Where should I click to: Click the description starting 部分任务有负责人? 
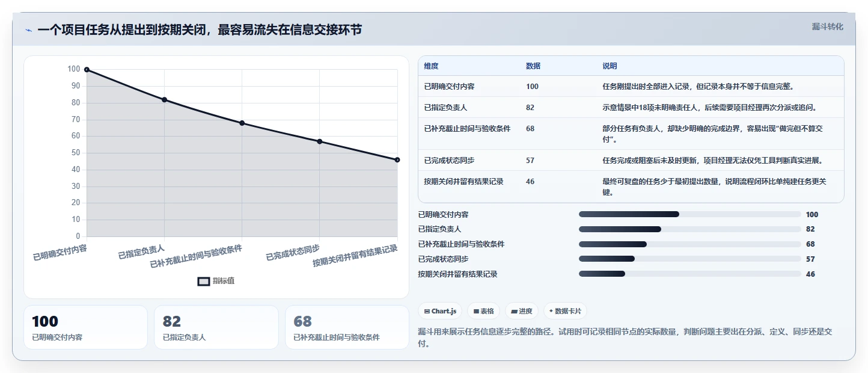(x=712, y=134)
